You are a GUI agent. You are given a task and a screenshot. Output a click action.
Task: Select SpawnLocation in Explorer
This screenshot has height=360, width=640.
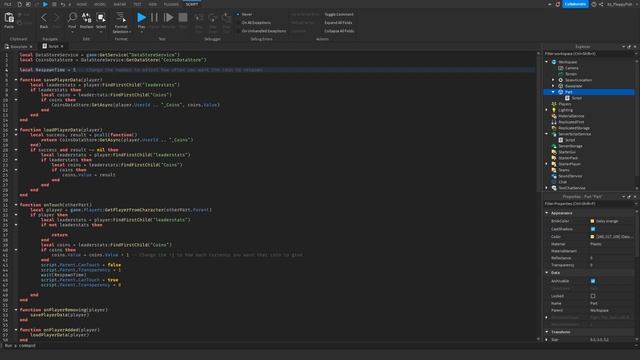[578, 80]
